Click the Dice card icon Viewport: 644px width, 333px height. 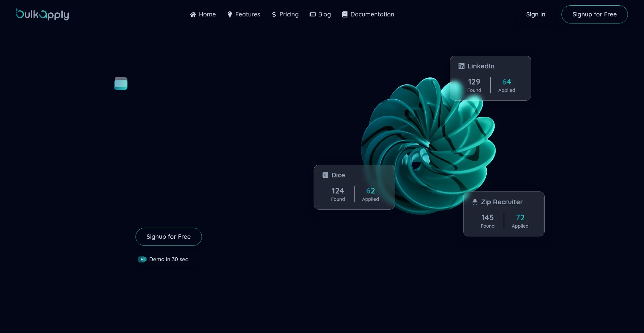click(x=325, y=175)
